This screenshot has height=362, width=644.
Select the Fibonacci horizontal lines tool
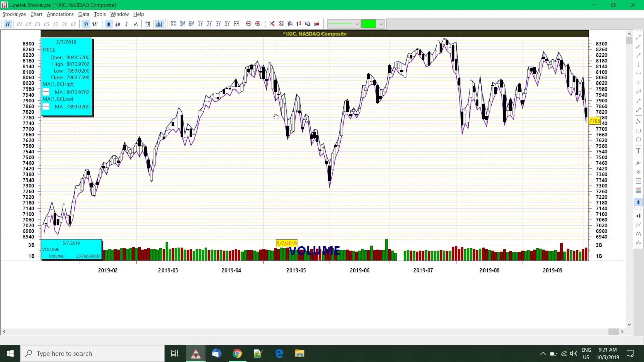638,180
